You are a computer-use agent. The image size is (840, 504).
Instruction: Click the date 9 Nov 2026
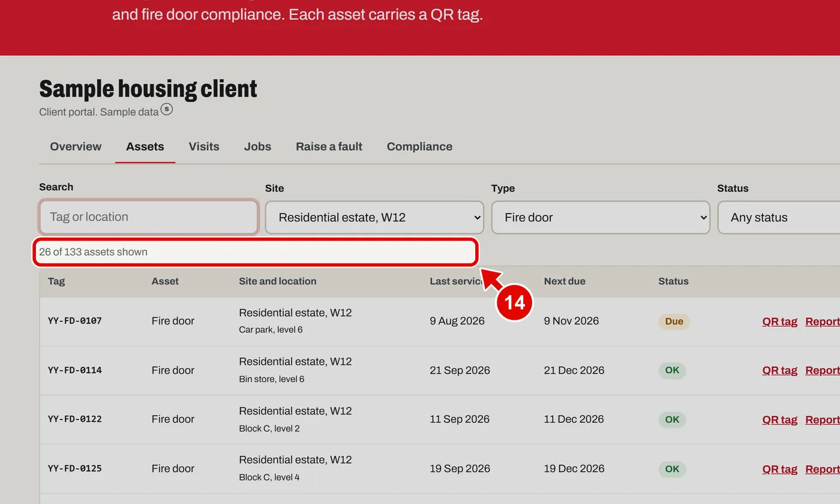click(x=571, y=321)
